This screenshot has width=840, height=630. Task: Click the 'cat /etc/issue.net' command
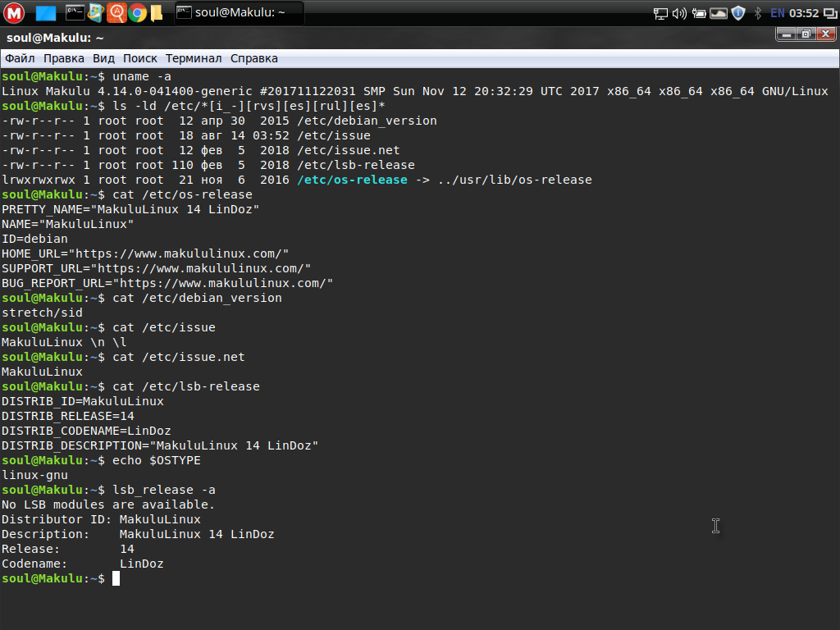click(x=178, y=357)
